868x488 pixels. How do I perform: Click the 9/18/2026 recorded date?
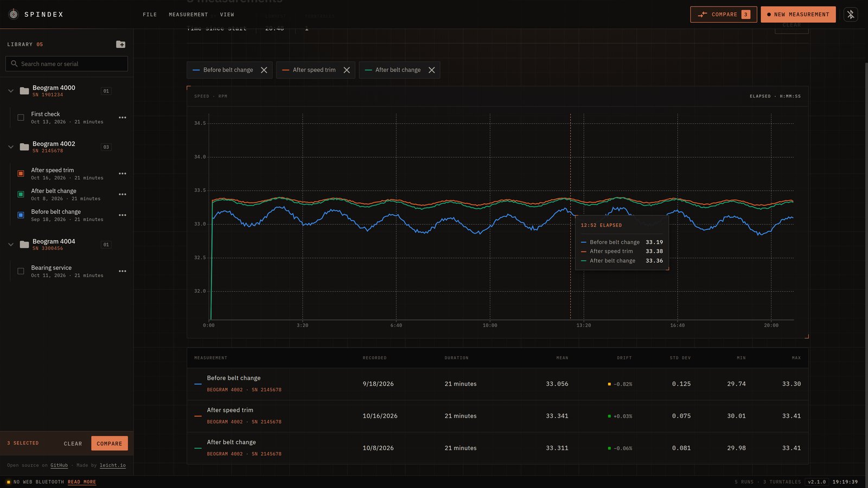[378, 384]
